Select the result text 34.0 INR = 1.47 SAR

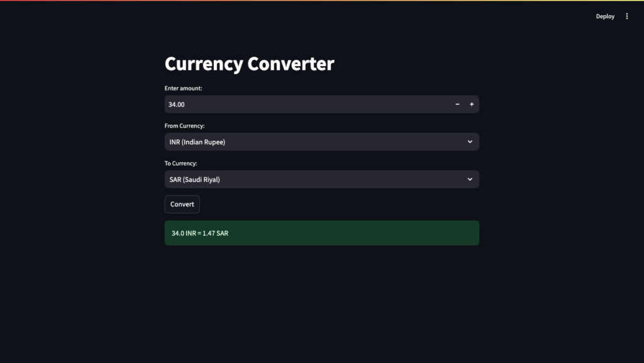[199, 233]
